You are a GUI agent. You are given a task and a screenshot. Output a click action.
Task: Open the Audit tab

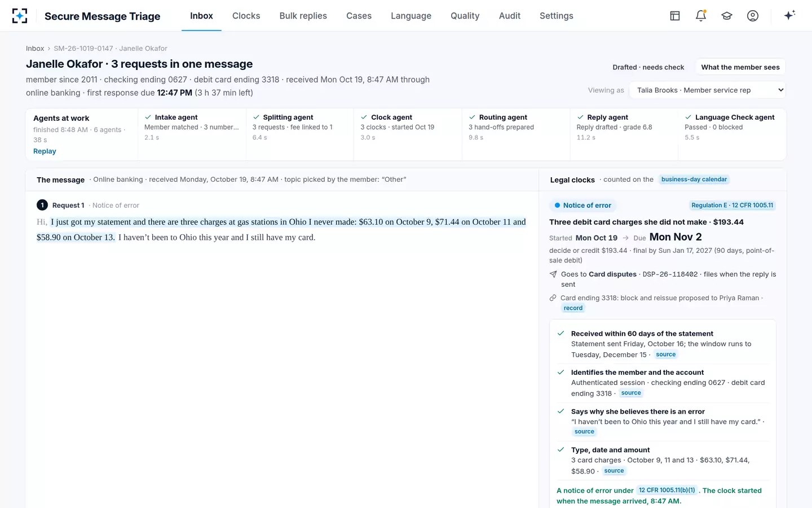click(510, 16)
